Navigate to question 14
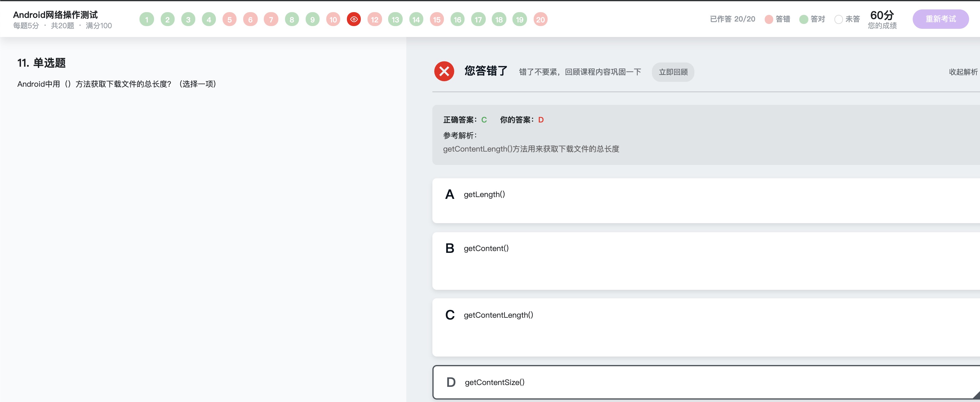 pyautogui.click(x=416, y=19)
